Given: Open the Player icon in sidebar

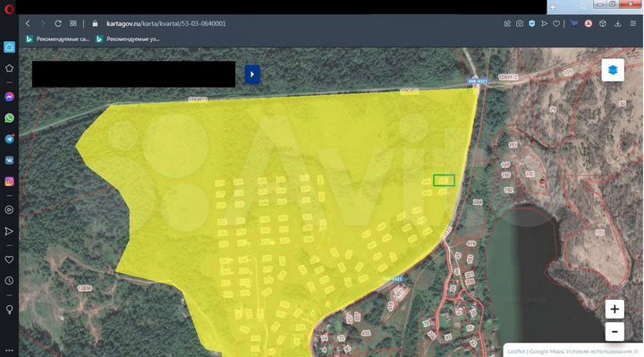Looking at the screenshot, I should [x=9, y=210].
